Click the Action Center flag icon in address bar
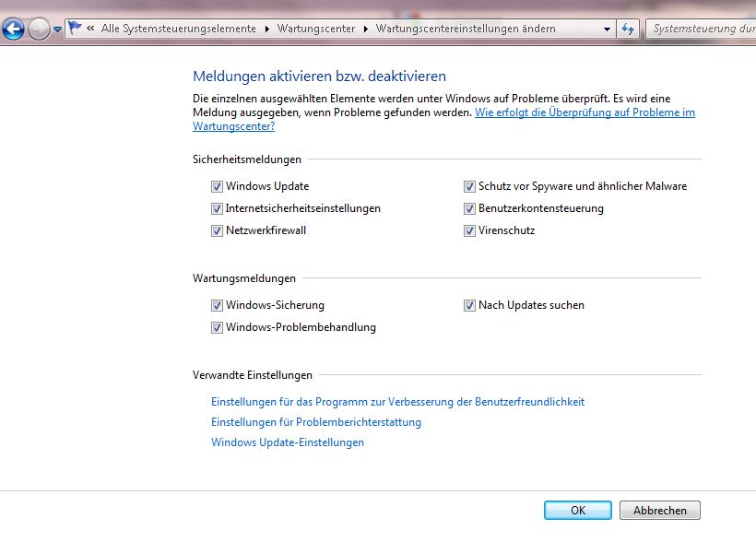Screen dimensions: 756x542 coord(75,28)
